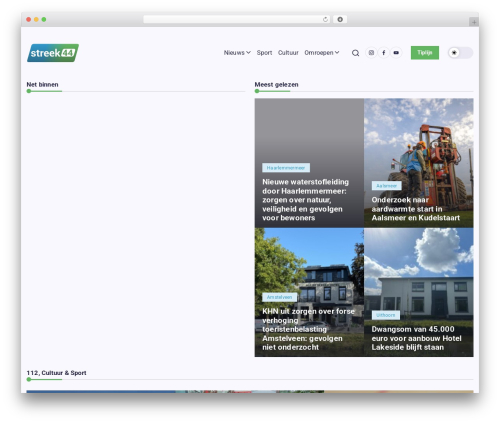Viewport: 500px width, 423px height.
Task: Expand the Nieuws dropdown menu
Action: coord(237,53)
